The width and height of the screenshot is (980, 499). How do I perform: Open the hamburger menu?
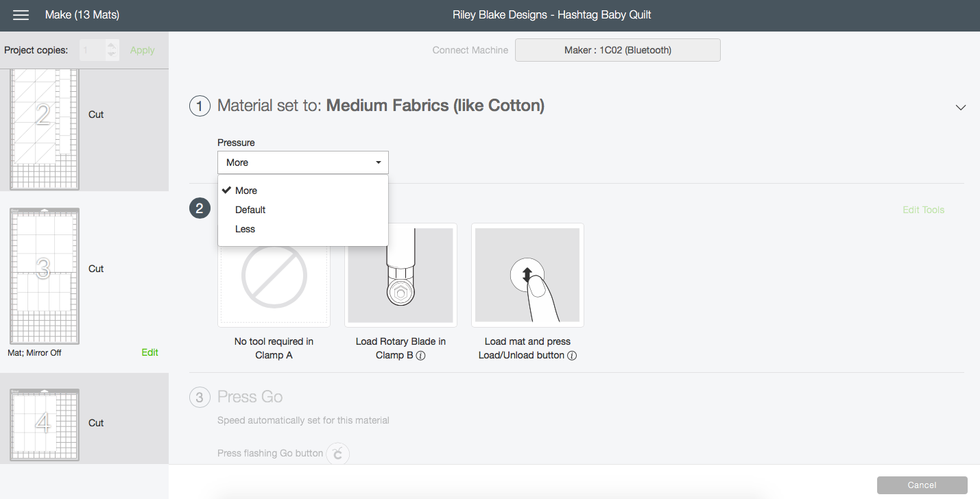(x=21, y=15)
